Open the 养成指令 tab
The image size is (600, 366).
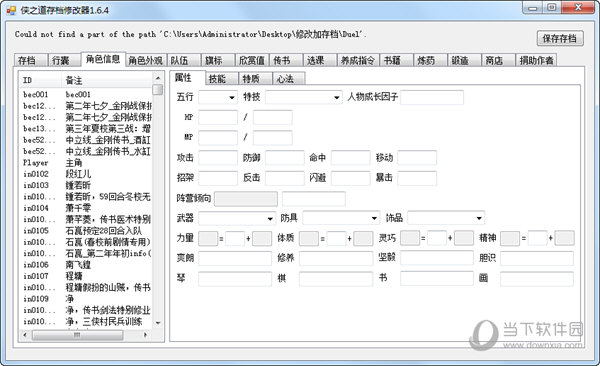coord(358,60)
